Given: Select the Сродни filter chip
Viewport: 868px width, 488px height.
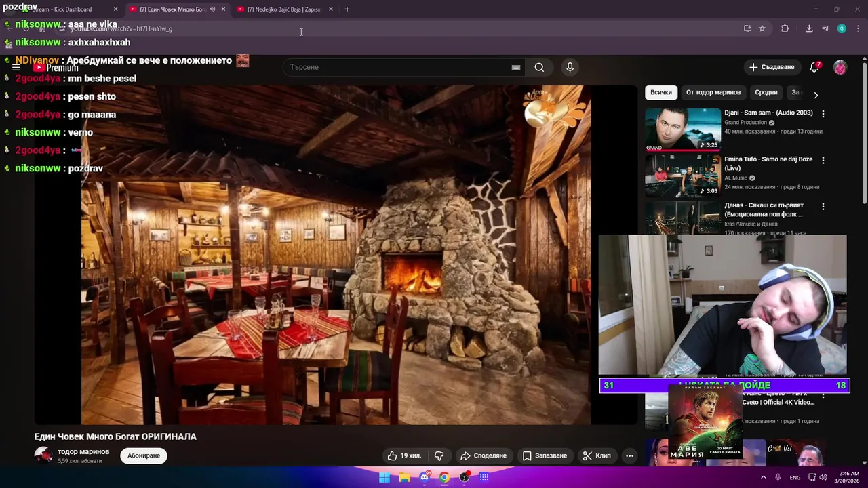Looking at the screenshot, I should (x=766, y=92).
